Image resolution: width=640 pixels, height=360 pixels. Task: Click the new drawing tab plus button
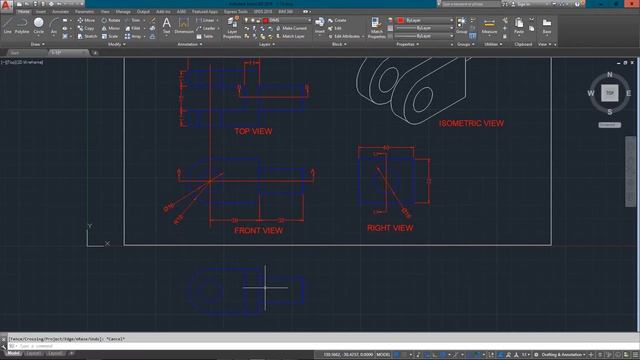[x=95, y=53]
